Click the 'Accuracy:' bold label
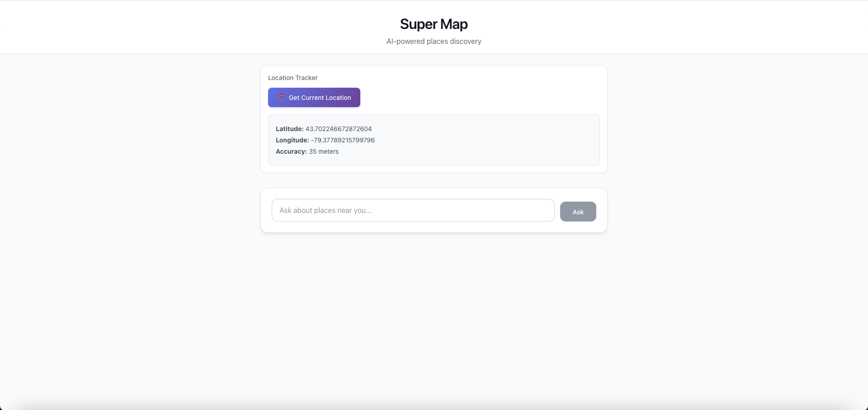The height and width of the screenshot is (410, 868). 291,151
